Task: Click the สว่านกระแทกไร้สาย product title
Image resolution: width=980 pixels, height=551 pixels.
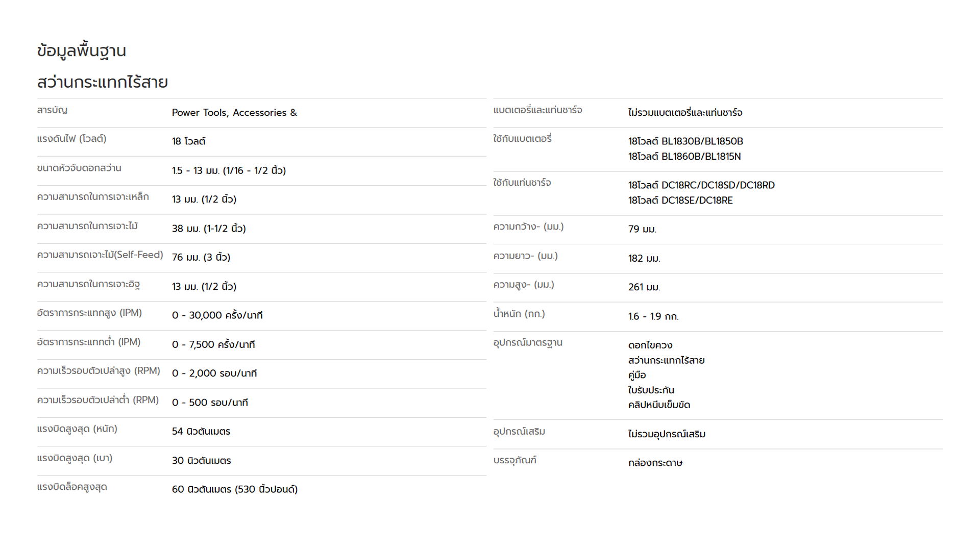Action: (x=102, y=82)
